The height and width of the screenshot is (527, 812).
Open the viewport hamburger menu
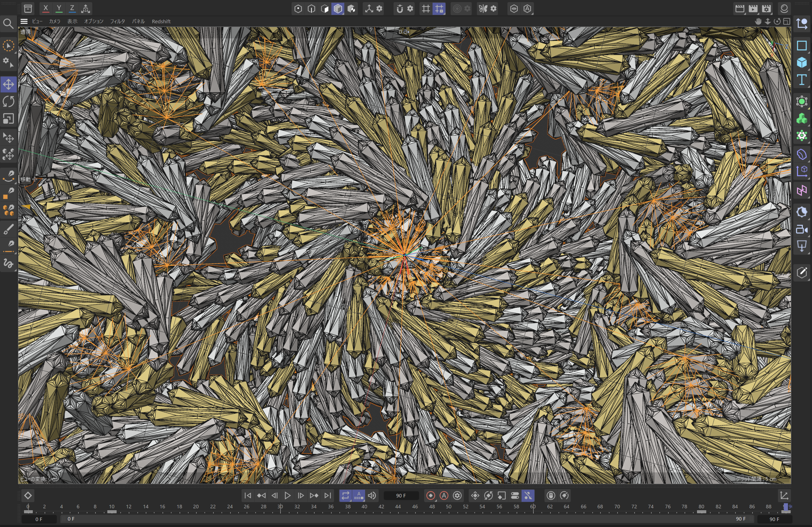[24, 21]
